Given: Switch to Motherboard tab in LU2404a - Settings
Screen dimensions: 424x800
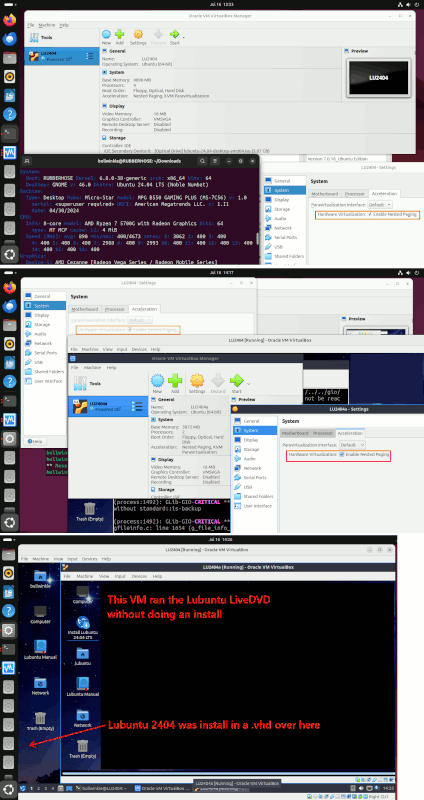Looking at the screenshot, I should (x=296, y=433).
